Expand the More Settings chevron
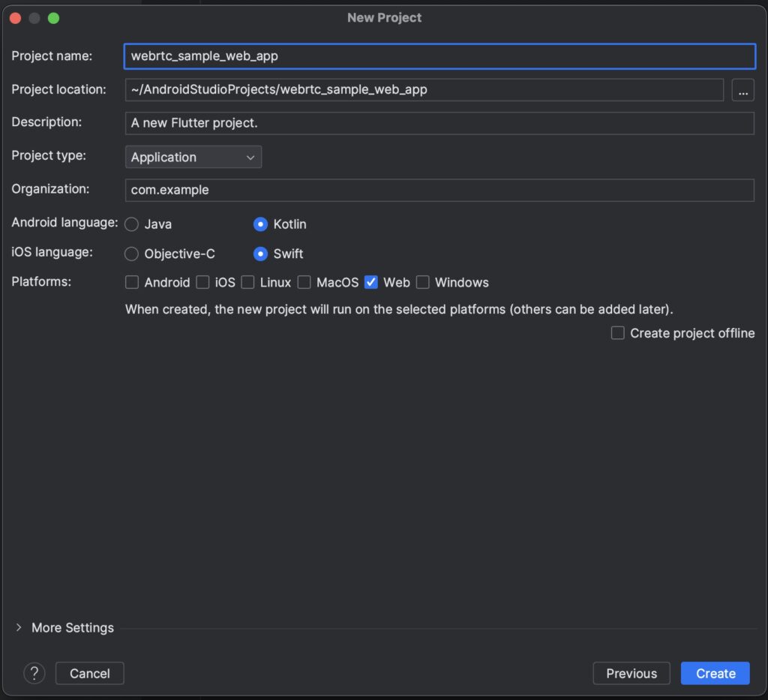The width and height of the screenshot is (768, 700). (x=19, y=627)
